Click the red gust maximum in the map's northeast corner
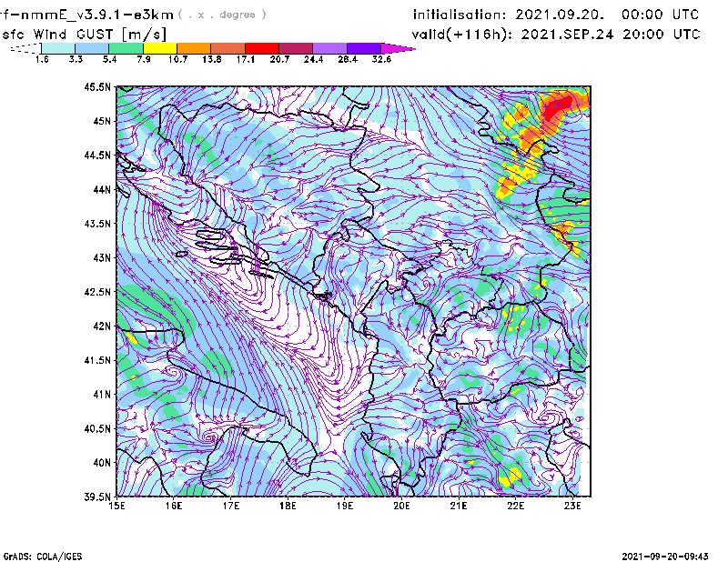Screen dimensions: 728x562 coord(559,106)
